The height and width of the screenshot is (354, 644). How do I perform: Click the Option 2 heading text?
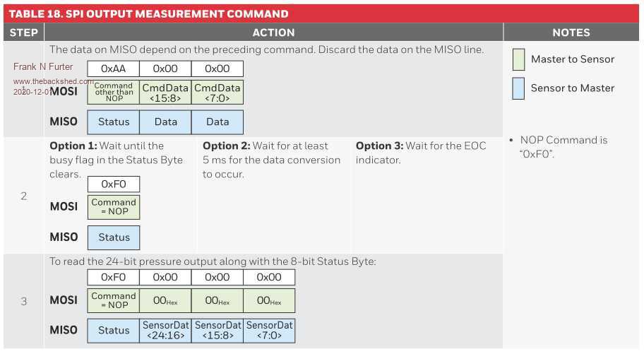(x=227, y=146)
